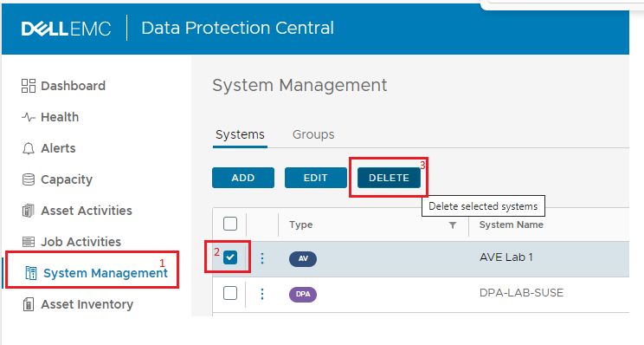Open filter for Type column
Viewport: 644px width, 345px height.
pos(452,225)
